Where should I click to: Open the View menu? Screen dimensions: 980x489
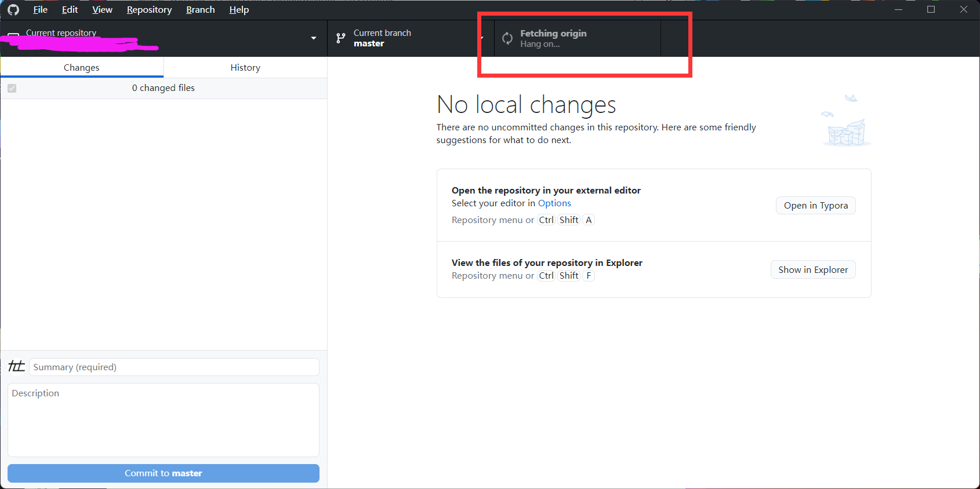pos(102,10)
